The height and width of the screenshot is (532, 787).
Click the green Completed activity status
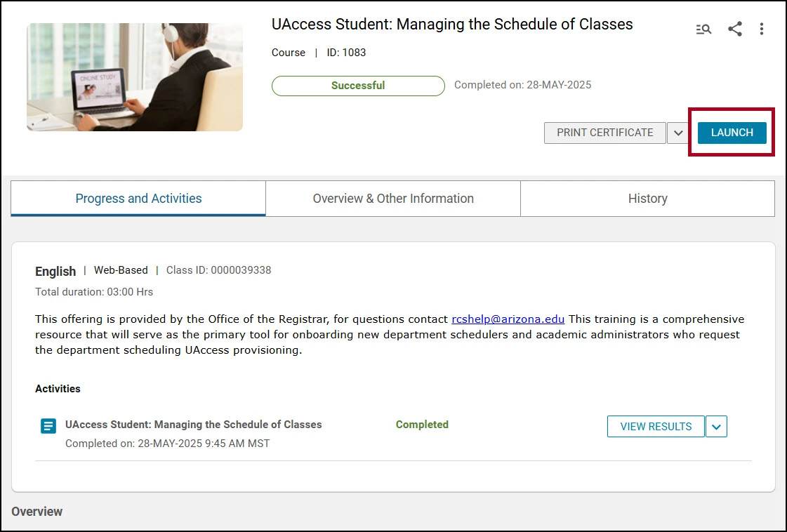coord(422,425)
